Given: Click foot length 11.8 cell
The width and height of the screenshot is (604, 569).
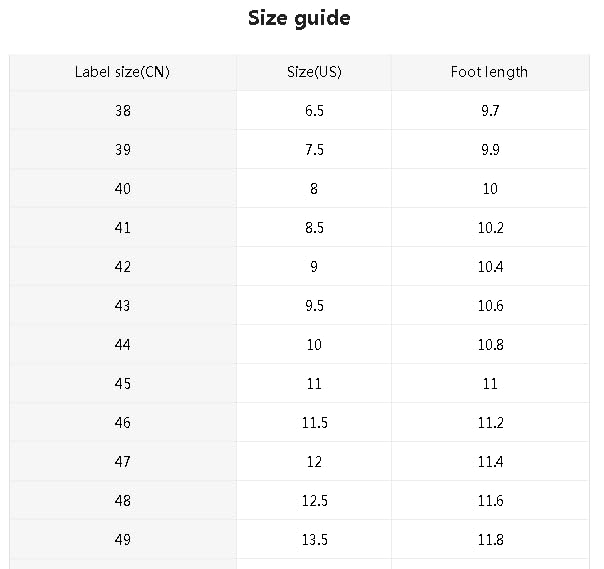Looking at the screenshot, I should 490,540.
